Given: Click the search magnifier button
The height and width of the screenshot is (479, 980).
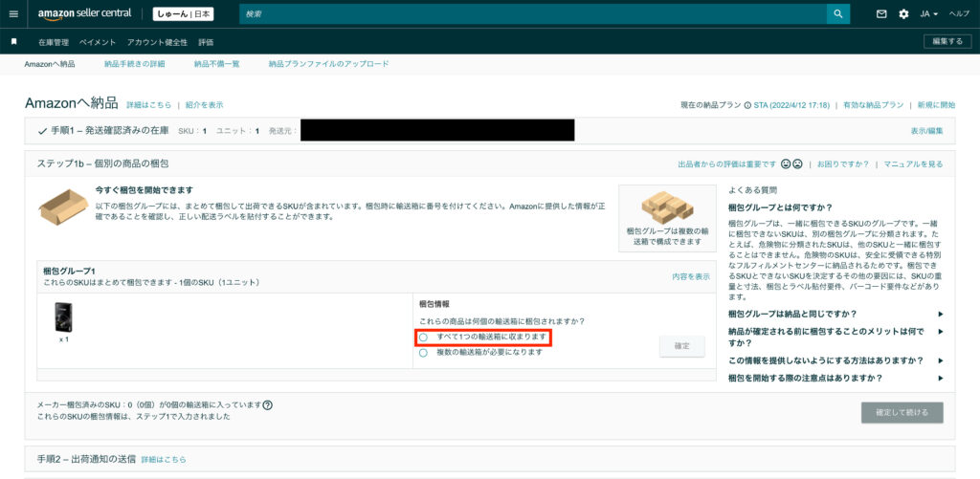Looking at the screenshot, I should [x=838, y=13].
